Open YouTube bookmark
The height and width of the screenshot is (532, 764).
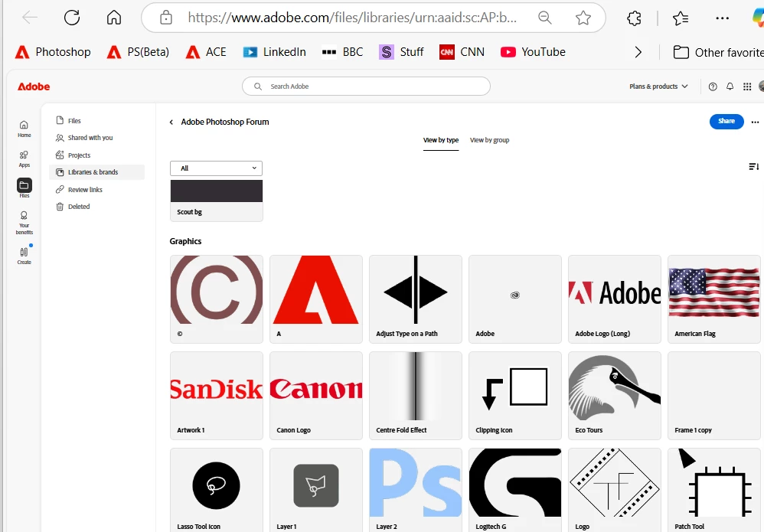pyautogui.click(x=533, y=52)
